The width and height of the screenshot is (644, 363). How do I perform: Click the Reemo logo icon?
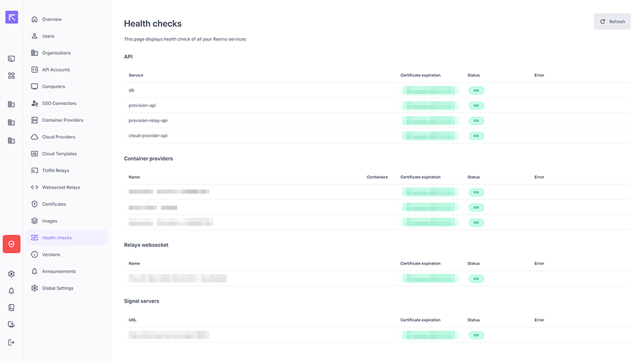12,17
